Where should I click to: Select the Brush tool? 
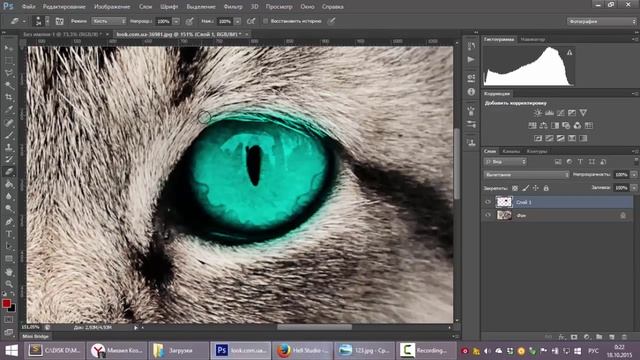tap(9, 135)
